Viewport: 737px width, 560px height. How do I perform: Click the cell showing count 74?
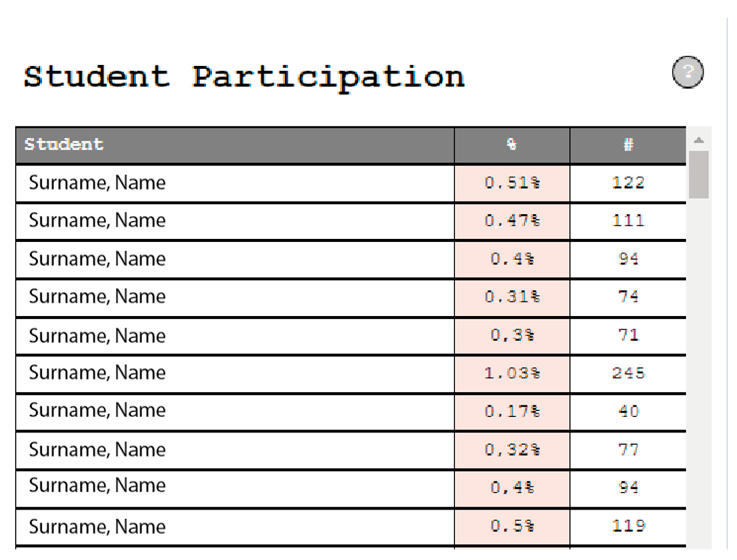[628, 297]
